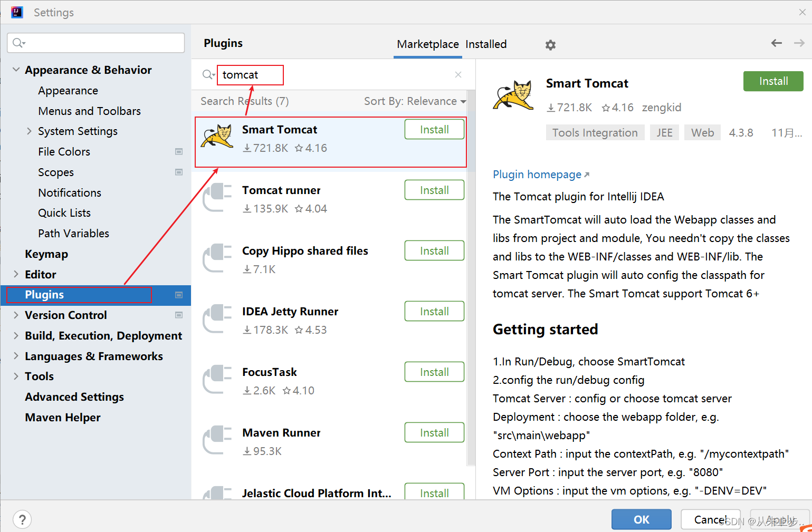This screenshot has height=532, width=812.
Task: Click the Copy Hippo shared files plug icon
Action: coord(217,258)
